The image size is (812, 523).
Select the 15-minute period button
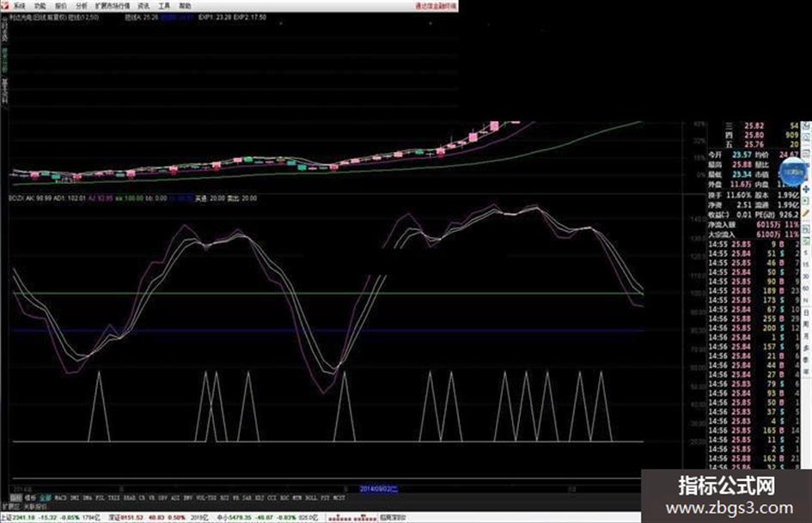806,265
